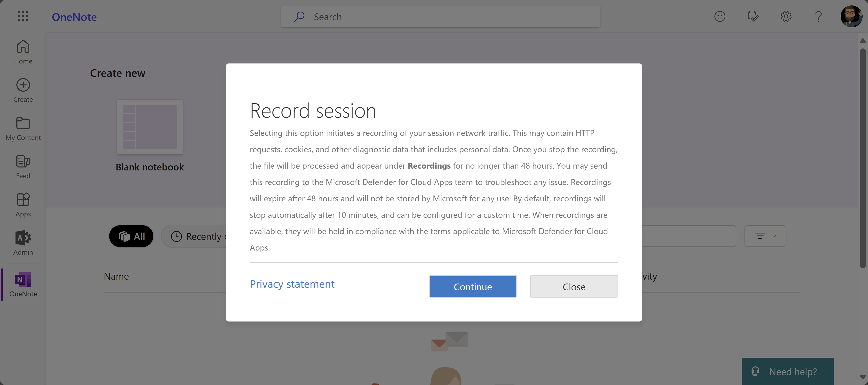Open the help question mark icon

tap(818, 16)
